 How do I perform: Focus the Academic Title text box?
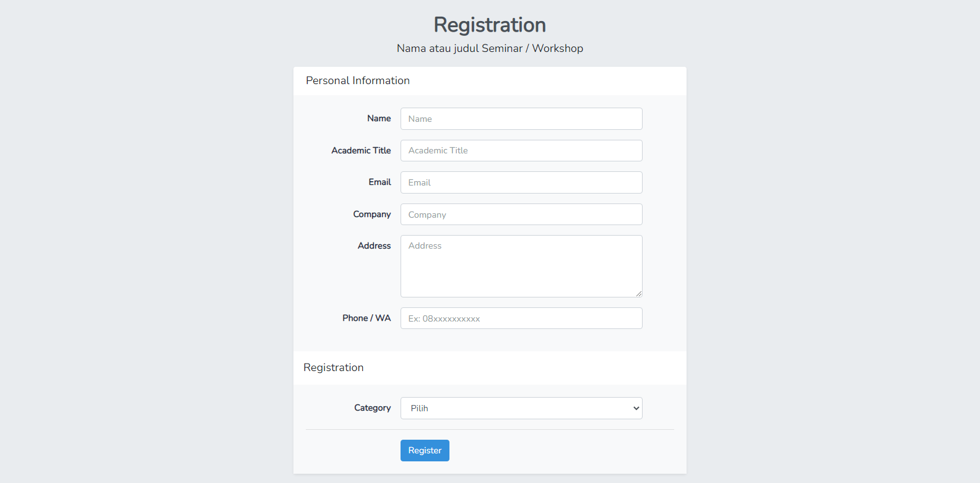click(x=521, y=150)
